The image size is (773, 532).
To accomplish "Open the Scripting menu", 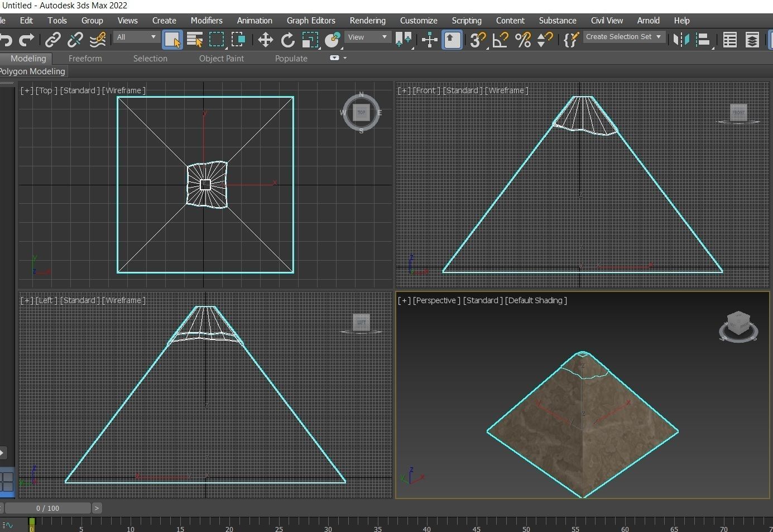I will 467,21.
